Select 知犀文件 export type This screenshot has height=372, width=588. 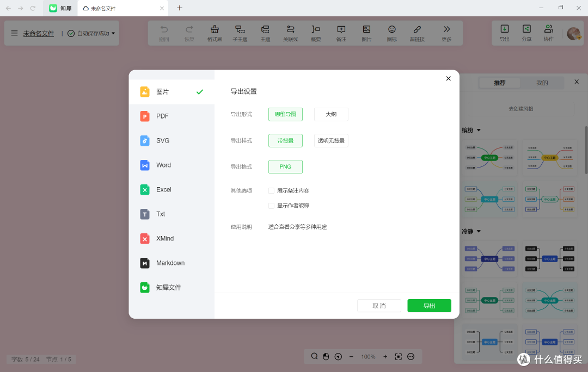point(171,287)
